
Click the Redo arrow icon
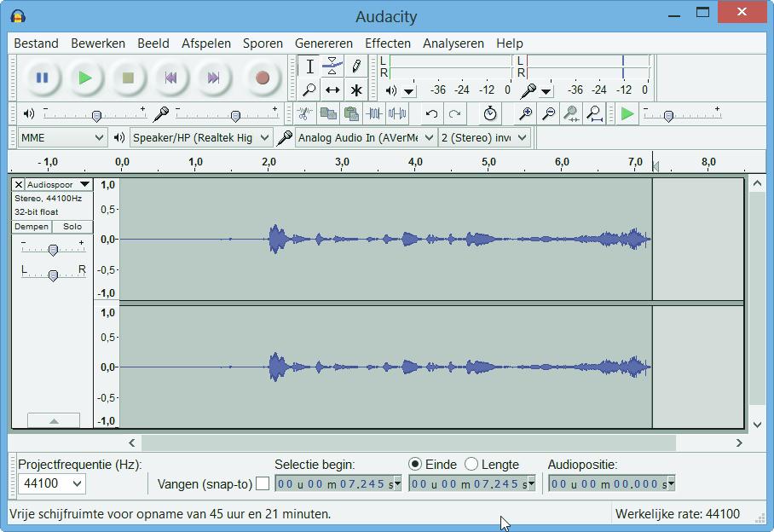pos(454,114)
